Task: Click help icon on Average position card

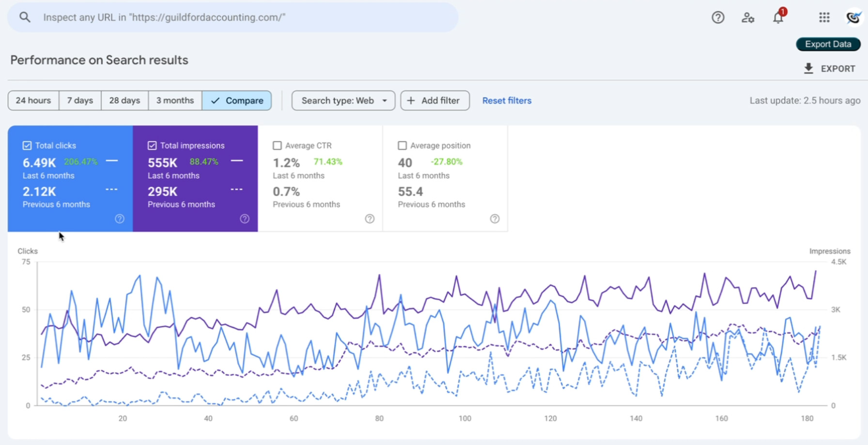Action: [495, 219]
